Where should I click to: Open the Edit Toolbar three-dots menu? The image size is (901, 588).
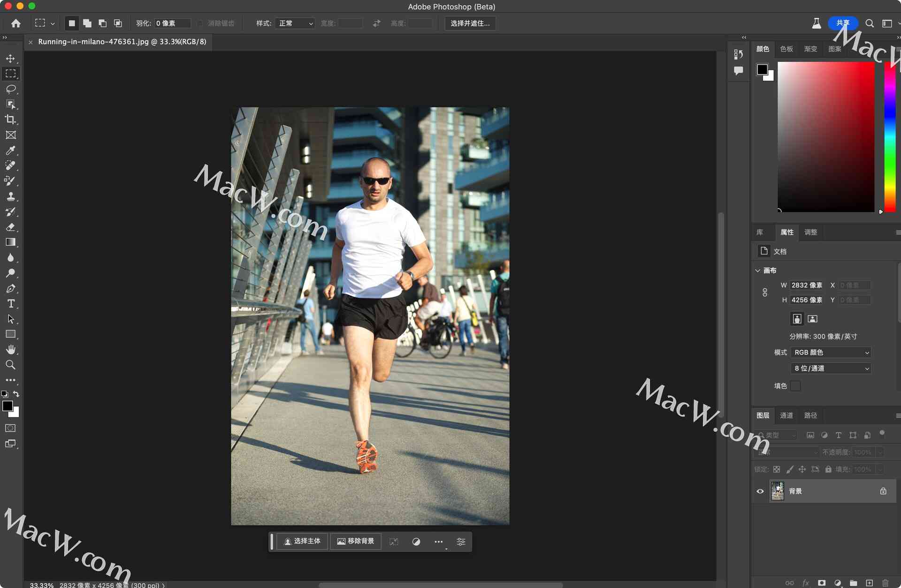tap(10, 380)
